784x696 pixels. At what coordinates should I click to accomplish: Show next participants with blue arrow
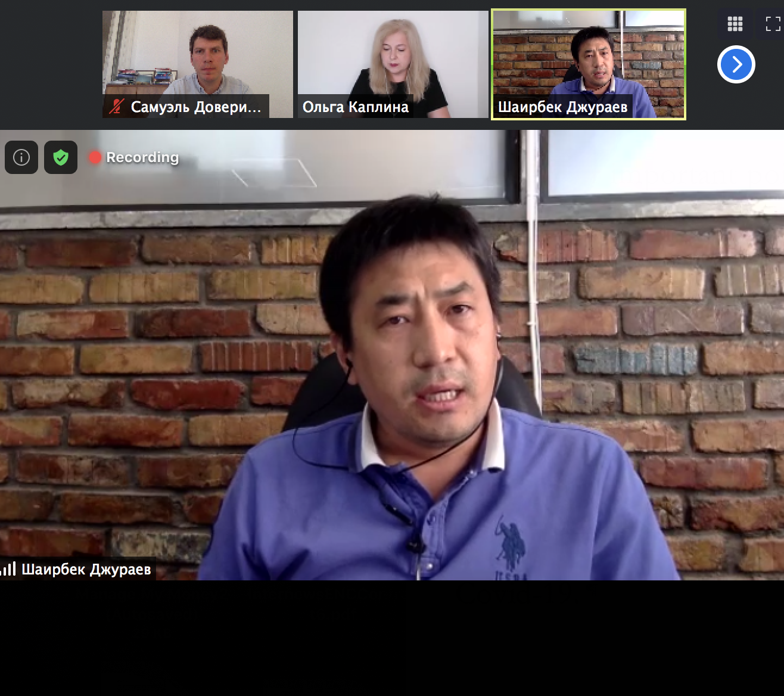coord(736,64)
